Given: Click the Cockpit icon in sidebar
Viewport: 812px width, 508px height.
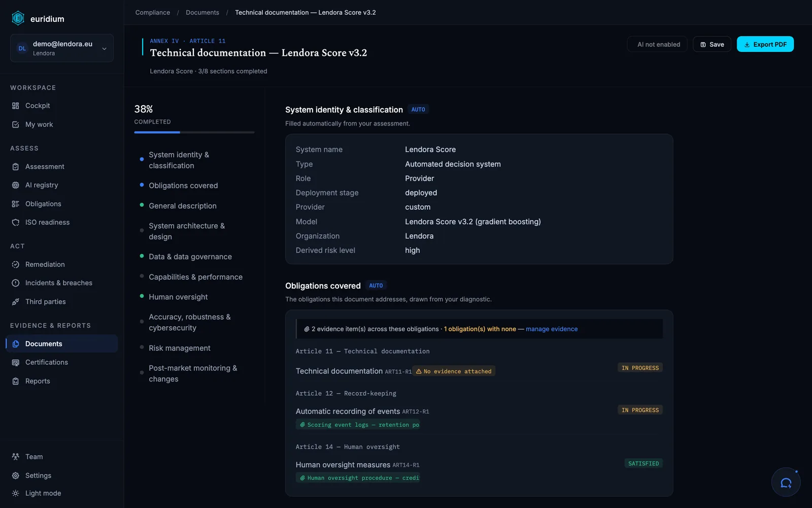Looking at the screenshot, I should 15,106.
